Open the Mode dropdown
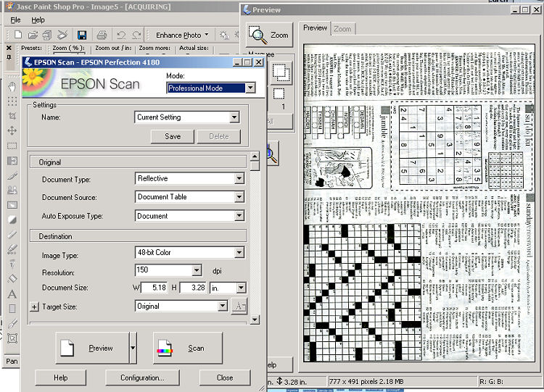 (250, 88)
